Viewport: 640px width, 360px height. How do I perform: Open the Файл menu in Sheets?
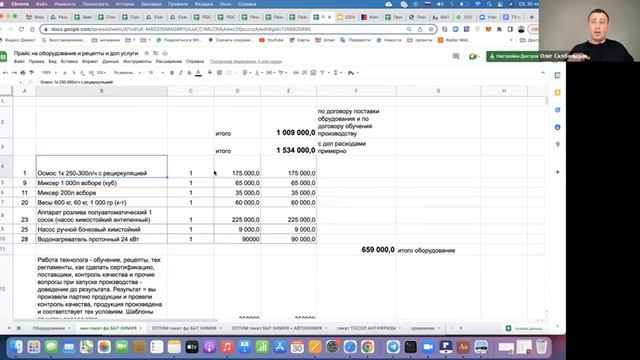point(19,61)
